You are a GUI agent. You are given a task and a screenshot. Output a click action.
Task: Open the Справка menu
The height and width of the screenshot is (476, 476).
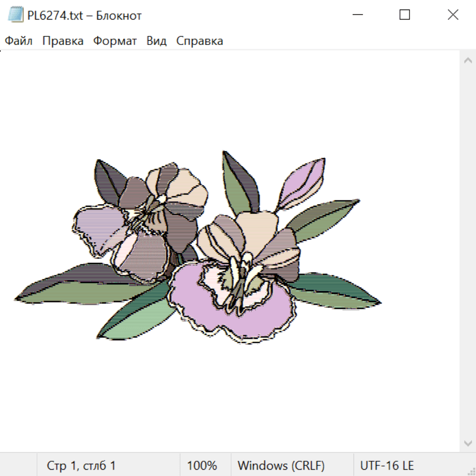coord(199,41)
